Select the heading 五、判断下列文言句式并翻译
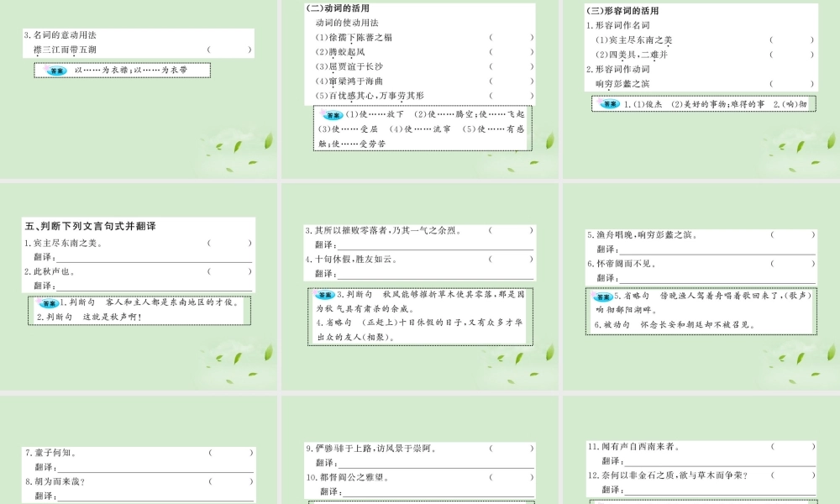This screenshot has width=840, height=504. tap(91, 226)
